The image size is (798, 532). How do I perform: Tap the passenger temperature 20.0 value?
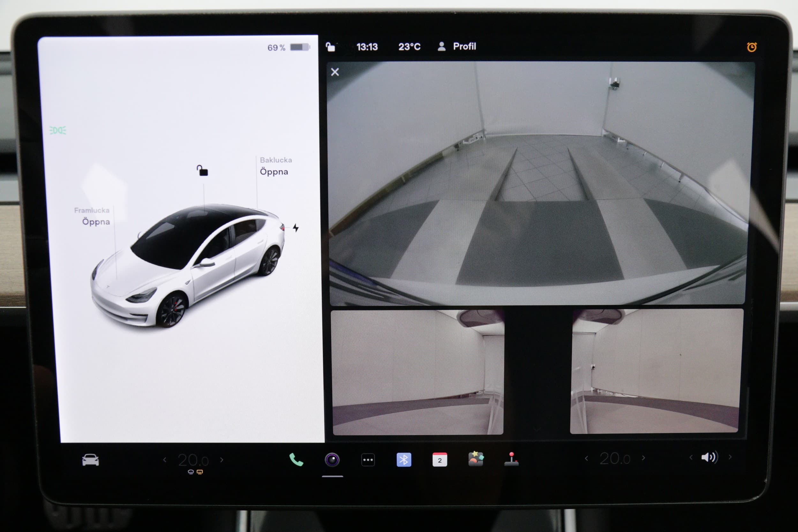[x=615, y=458]
